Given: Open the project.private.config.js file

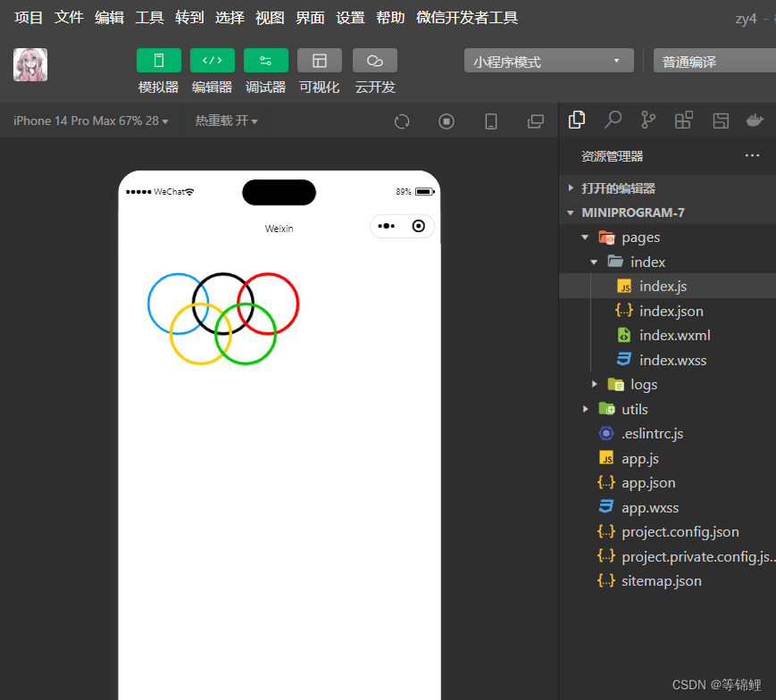Looking at the screenshot, I should click(x=667, y=556).
